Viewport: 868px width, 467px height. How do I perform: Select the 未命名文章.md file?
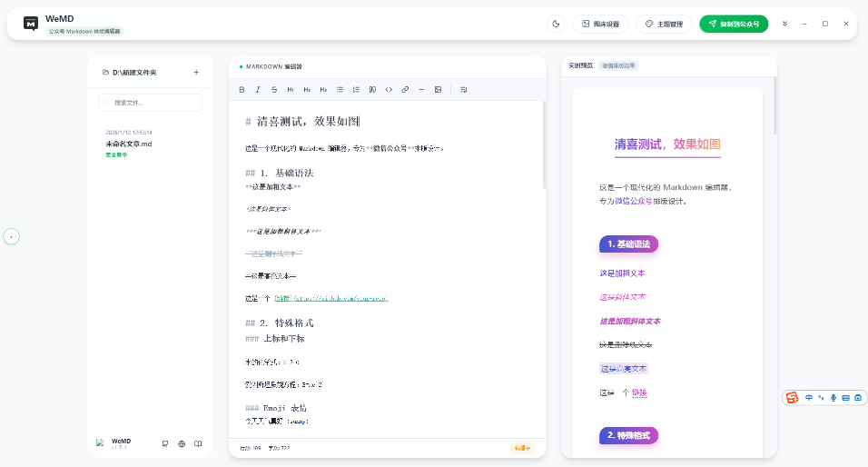point(129,144)
